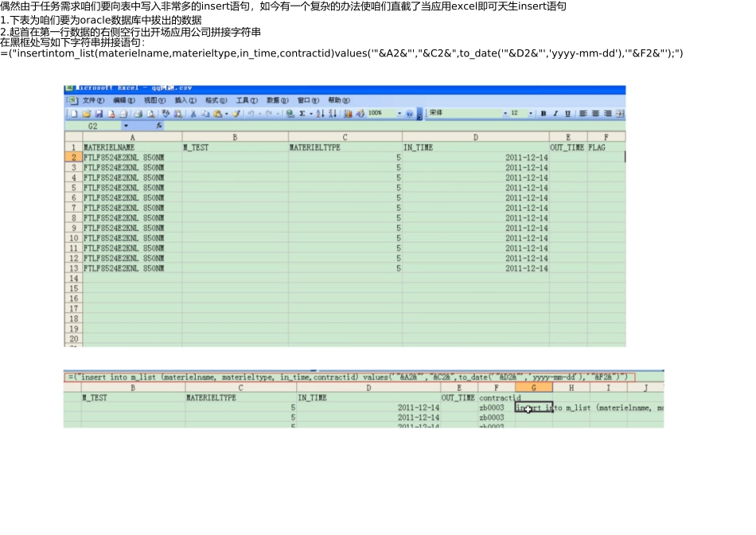Click the Drawing toolbar icon

pos(360,114)
